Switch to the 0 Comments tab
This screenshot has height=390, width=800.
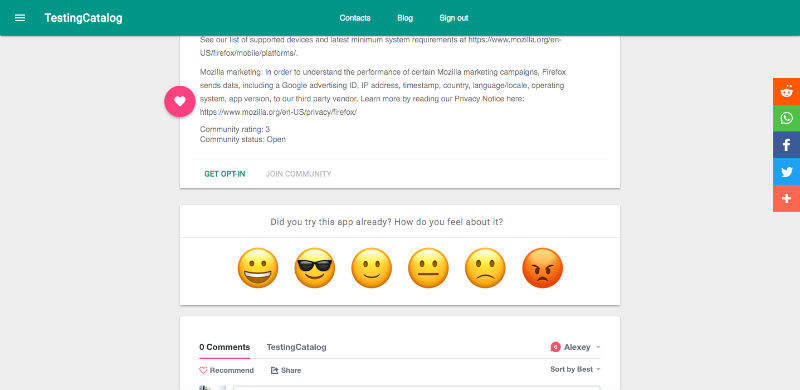point(224,347)
